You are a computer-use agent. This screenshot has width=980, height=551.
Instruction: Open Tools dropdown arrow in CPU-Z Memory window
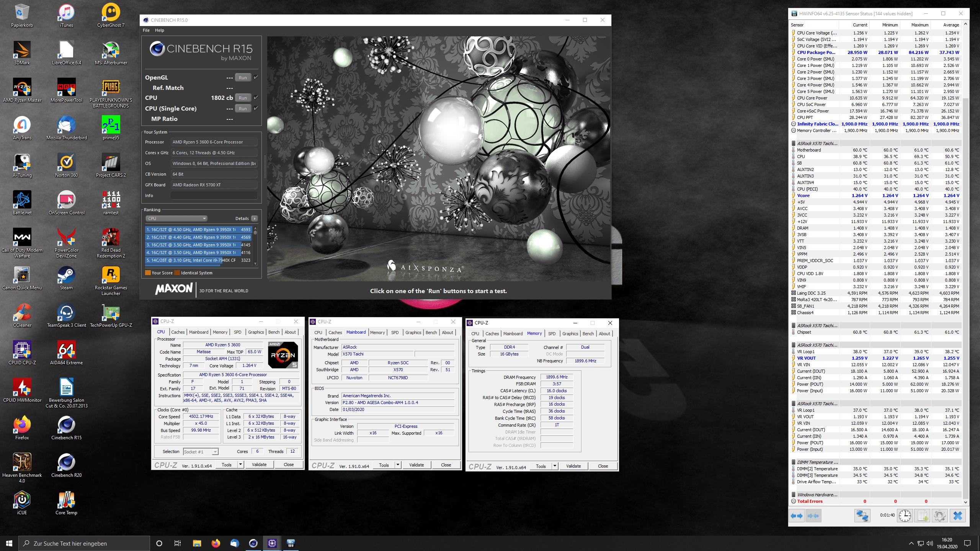[555, 466]
